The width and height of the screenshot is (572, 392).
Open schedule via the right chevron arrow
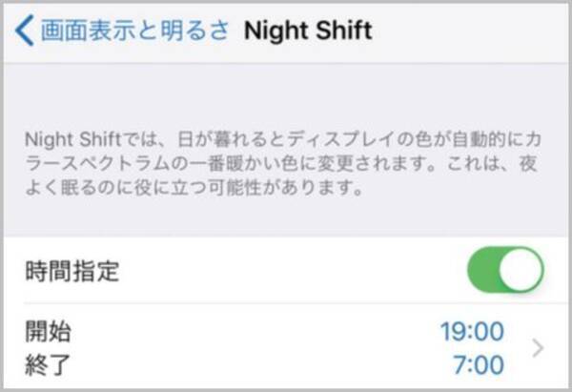tap(538, 349)
